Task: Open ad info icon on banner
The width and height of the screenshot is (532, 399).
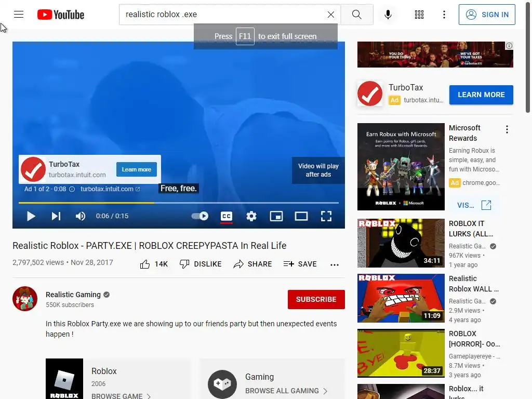Action: tap(509, 46)
